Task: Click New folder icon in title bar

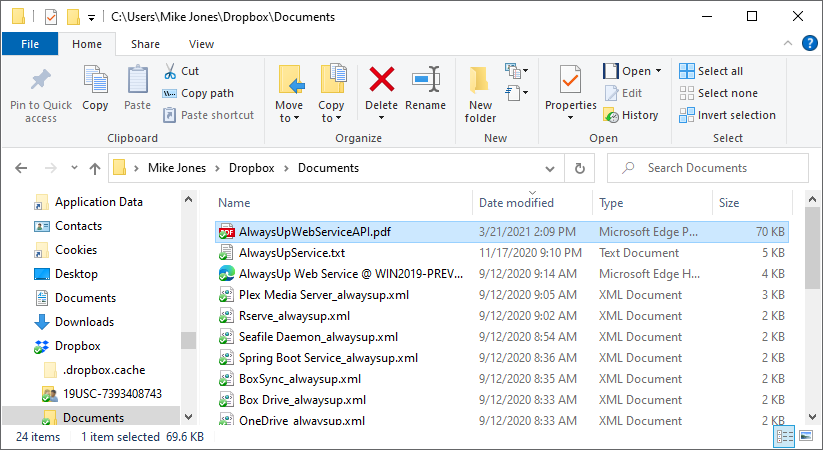Action: pyautogui.click(x=73, y=17)
